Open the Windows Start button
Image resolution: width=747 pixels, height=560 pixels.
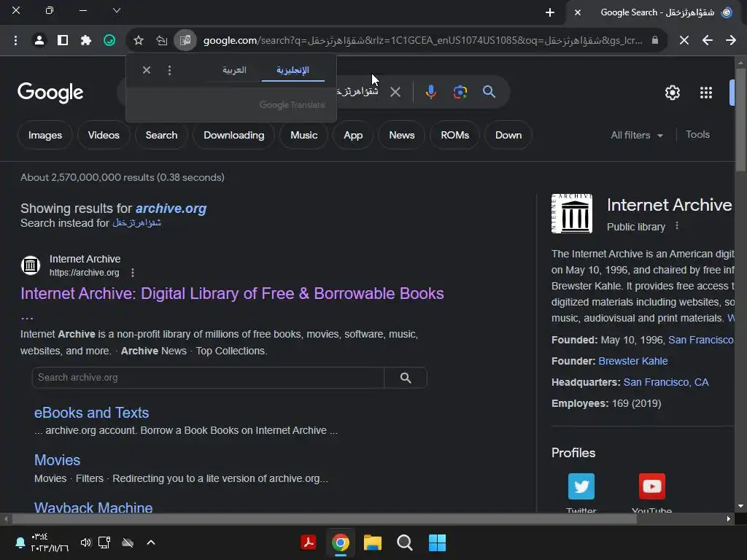coord(437,542)
